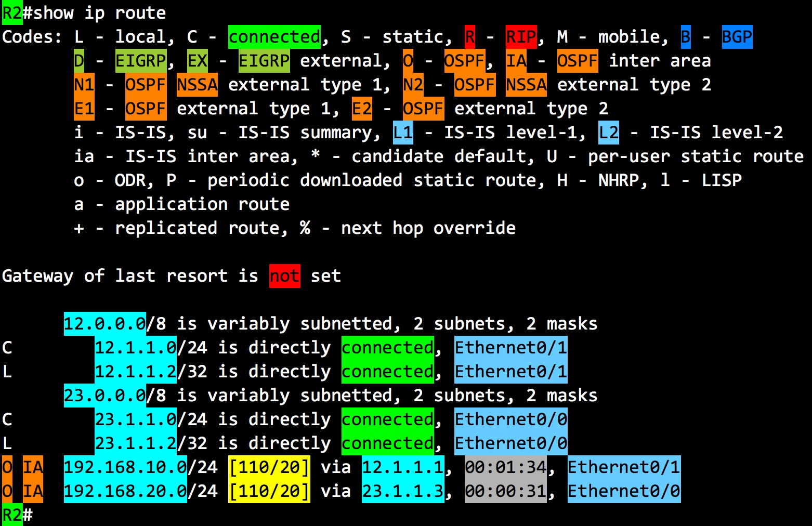The image size is (812, 526).
Task: Click the orange 'N1' code
Action: pos(84,85)
